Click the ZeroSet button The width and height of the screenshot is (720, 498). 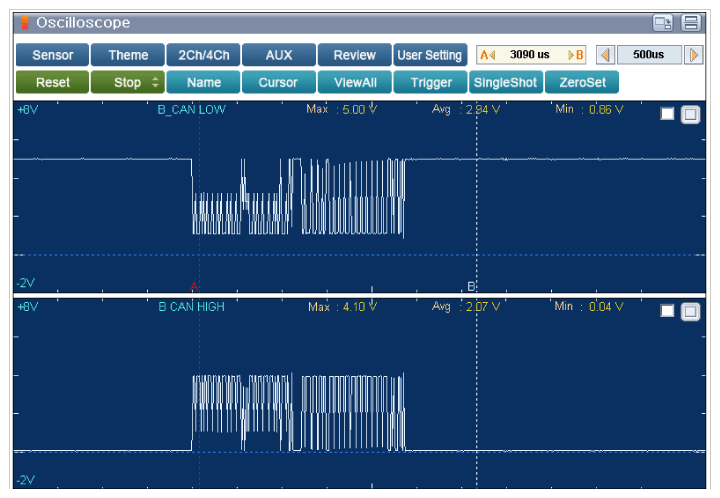point(582,82)
